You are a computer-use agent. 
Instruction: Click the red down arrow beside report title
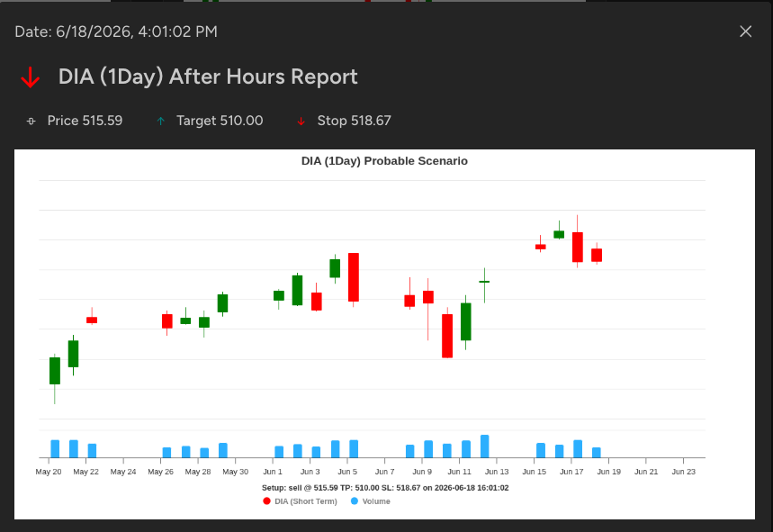(x=30, y=77)
